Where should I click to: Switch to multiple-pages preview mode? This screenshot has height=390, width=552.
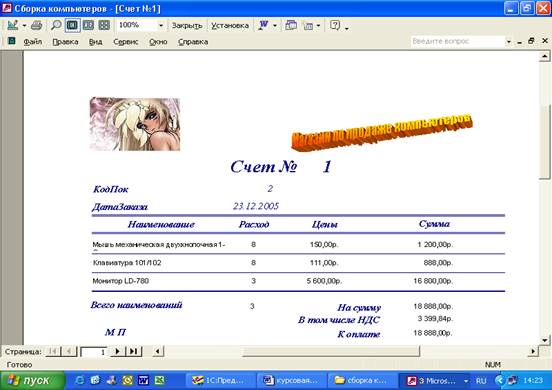[x=104, y=25]
